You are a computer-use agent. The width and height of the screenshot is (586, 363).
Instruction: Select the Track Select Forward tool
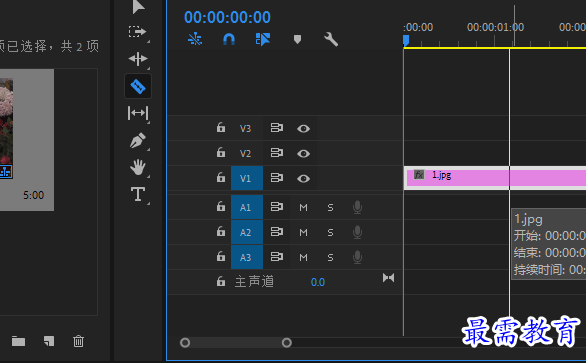(x=137, y=32)
